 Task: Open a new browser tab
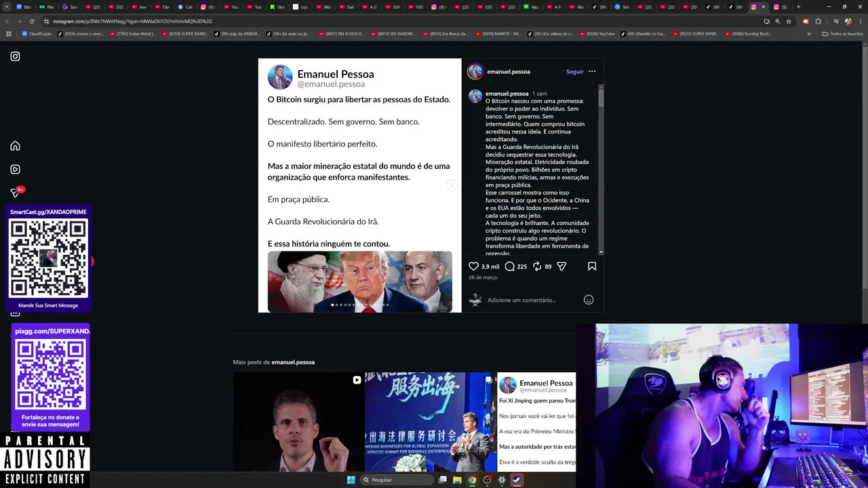point(798,7)
